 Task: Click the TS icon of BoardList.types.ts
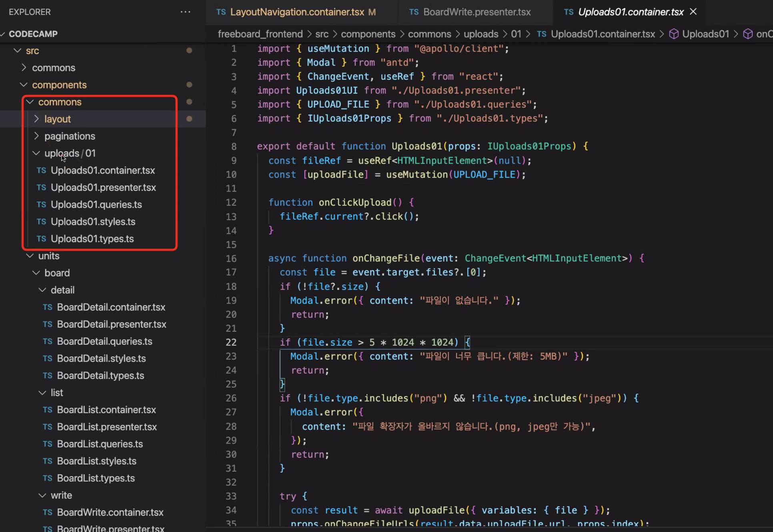(48, 478)
